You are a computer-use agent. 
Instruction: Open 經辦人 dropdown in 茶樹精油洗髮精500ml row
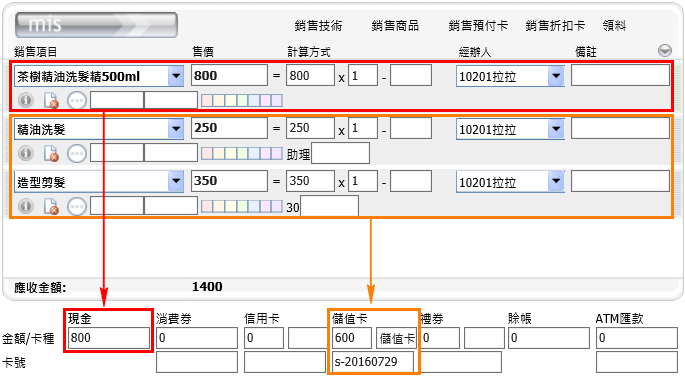click(x=556, y=76)
